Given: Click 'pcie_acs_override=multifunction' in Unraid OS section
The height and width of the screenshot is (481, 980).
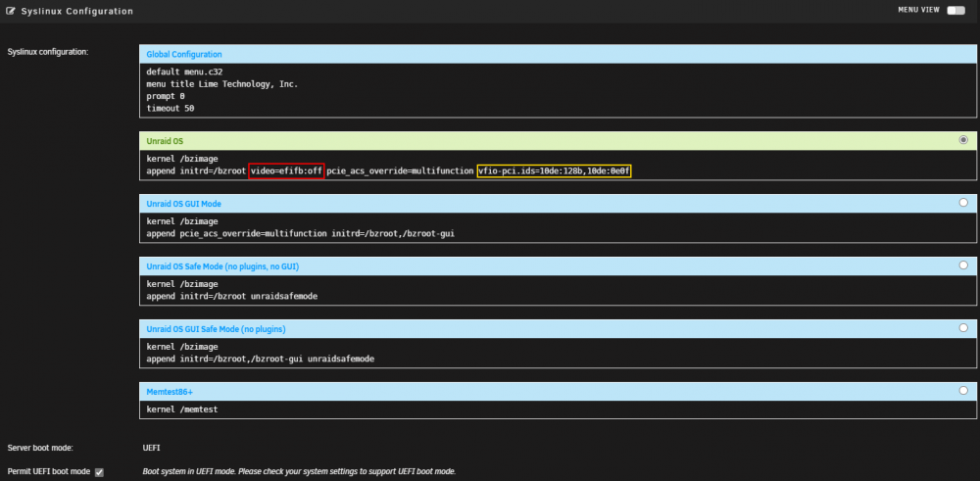Looking at the screenshot, I should click(x=400, y=170).
